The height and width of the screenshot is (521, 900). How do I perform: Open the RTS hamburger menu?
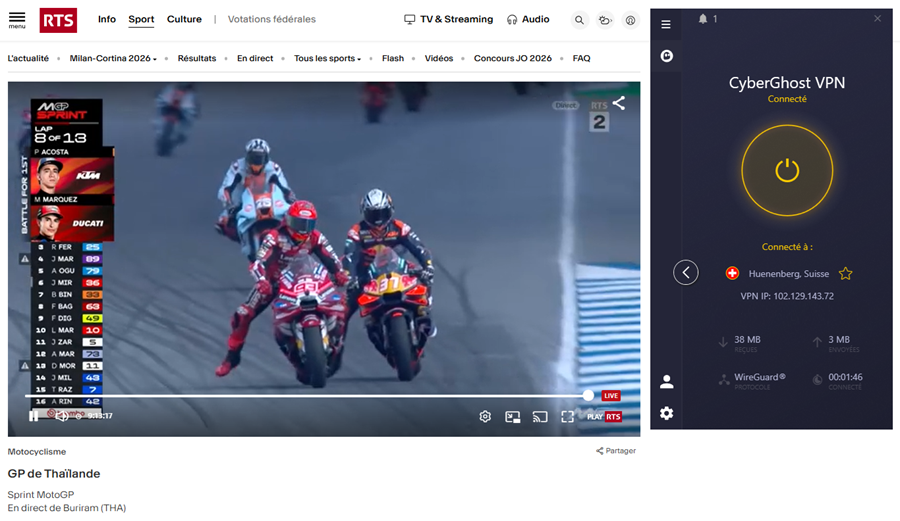point(17,20)
